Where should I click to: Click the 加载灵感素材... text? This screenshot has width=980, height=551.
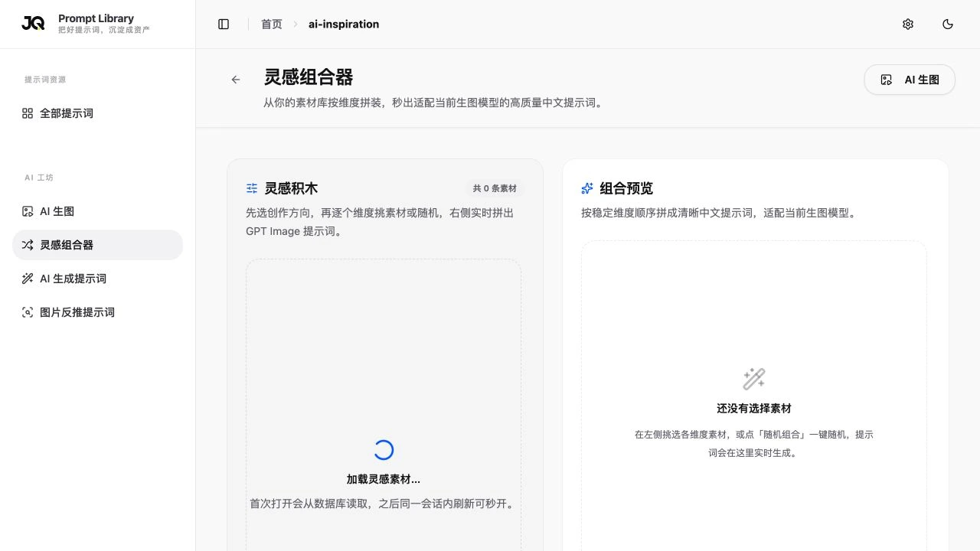(x=384, y=479)
